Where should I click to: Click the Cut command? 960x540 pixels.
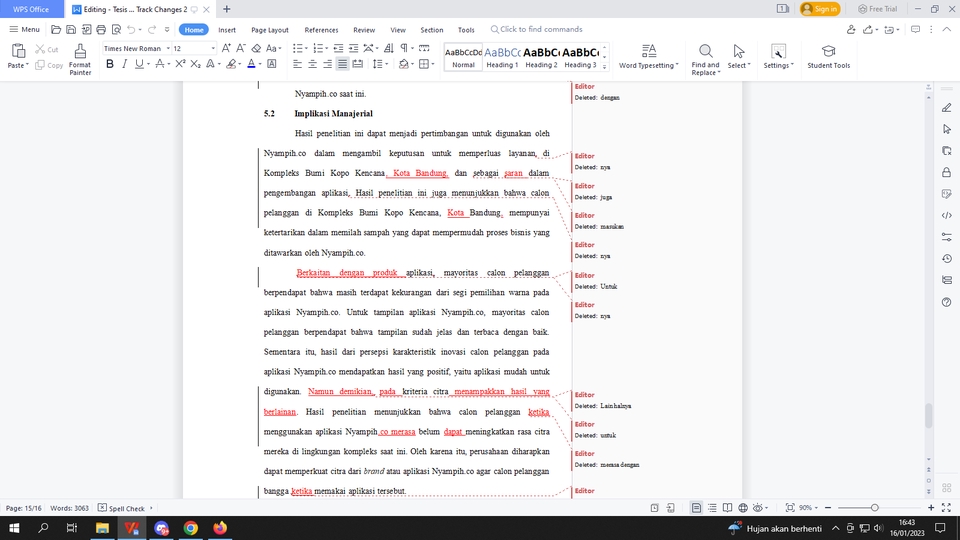47,49
